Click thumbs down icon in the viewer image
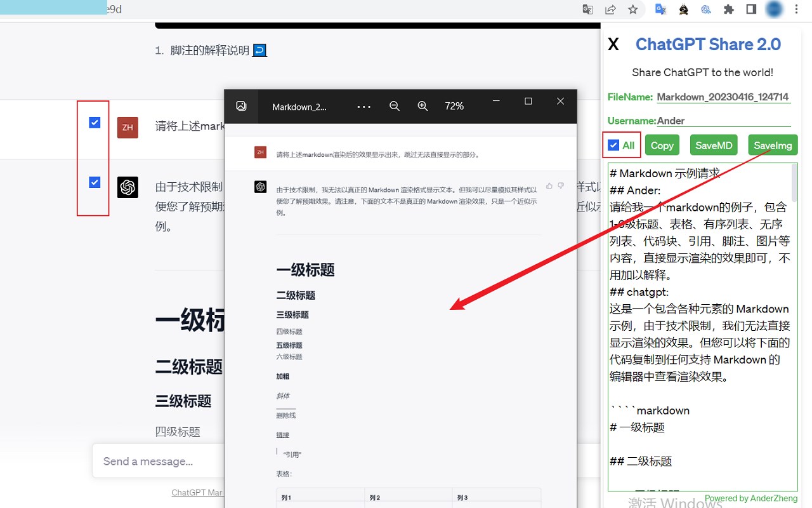 [x=561, y=186]
